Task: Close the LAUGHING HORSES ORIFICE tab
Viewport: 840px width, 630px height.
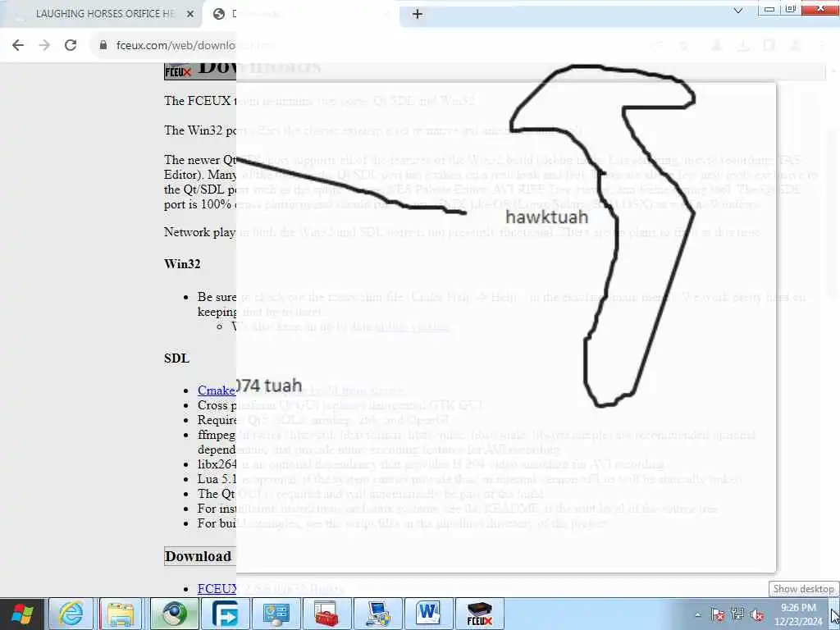Action: click(190, 14)
